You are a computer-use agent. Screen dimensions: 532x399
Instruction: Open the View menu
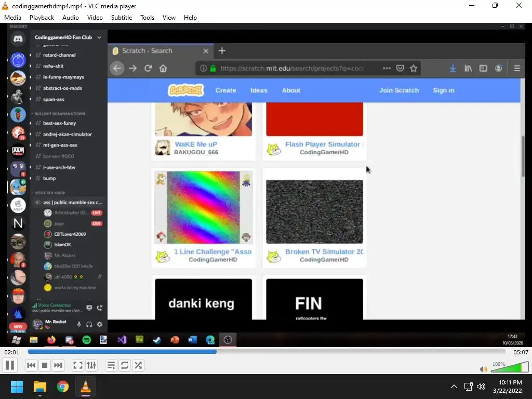169,18
